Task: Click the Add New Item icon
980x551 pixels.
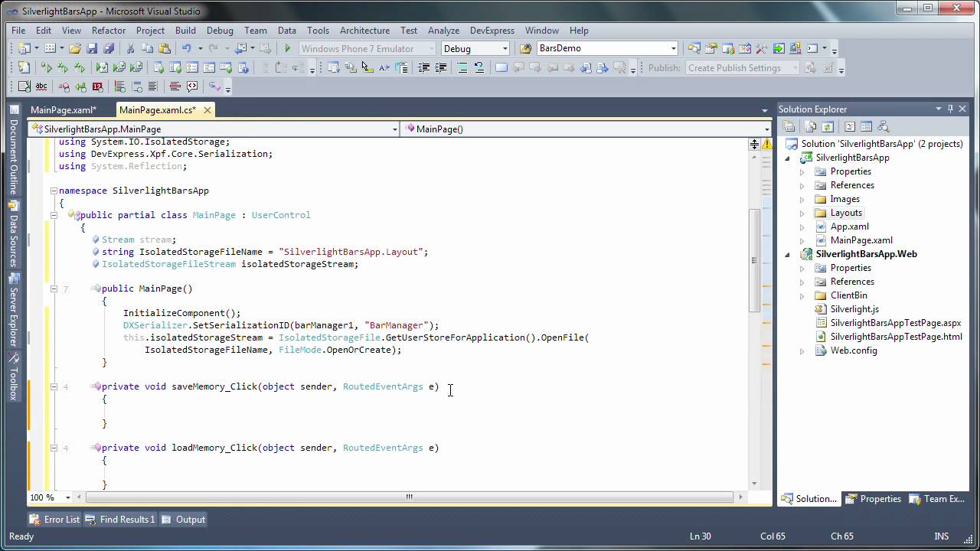Action: (50, 48)
